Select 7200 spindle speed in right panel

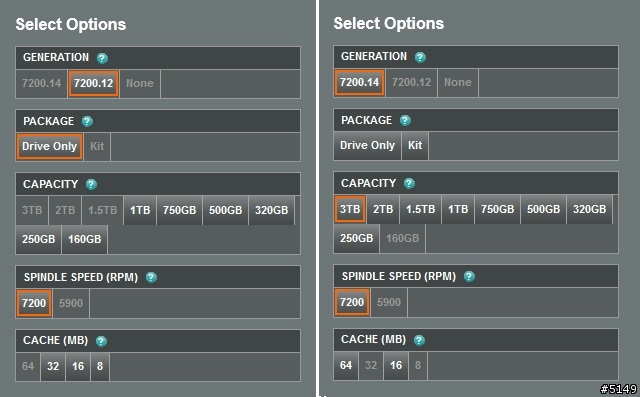352,302
